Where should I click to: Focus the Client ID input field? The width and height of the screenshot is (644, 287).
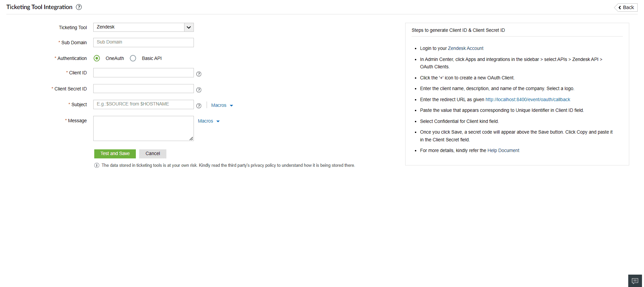(144, 73)
